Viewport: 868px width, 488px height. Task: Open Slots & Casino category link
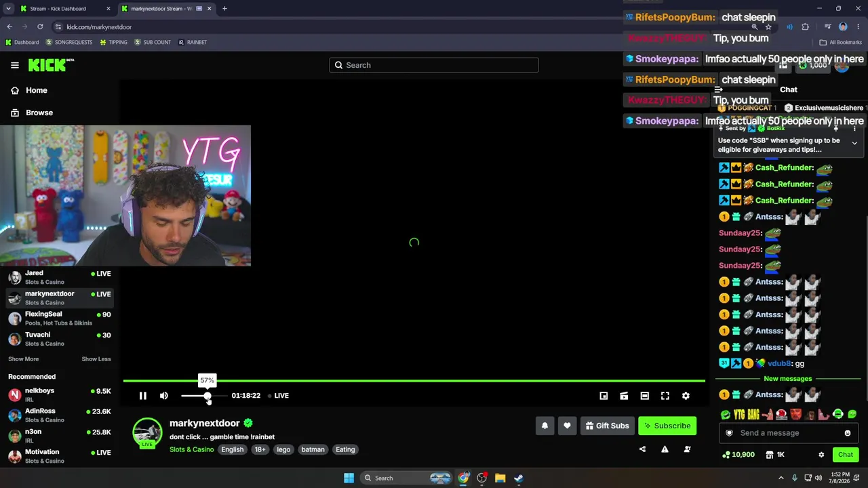tap(191, 449)
